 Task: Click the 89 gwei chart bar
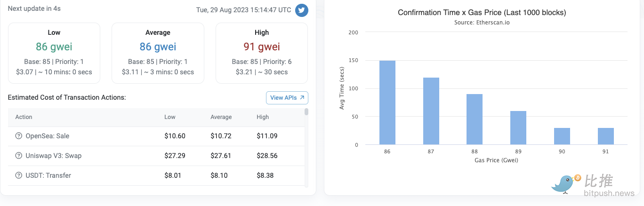pyautogui.click(x=518, y=128)
